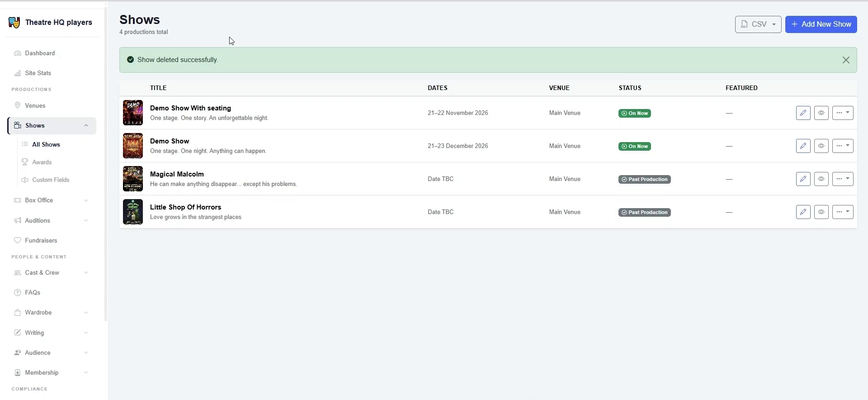This screenshot has width=868, height=400.
Task: Click the pencil icon for Magical Malcolm
Action: click(x=803, y=179)
